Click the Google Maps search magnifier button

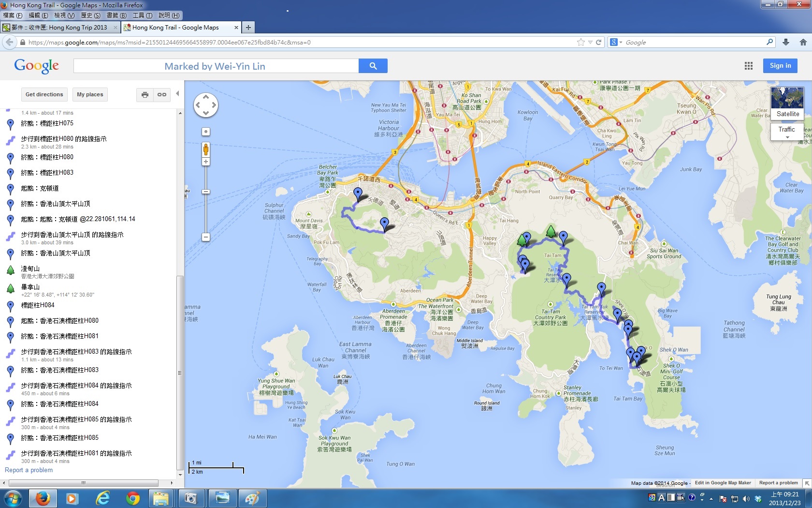point(373,66)
